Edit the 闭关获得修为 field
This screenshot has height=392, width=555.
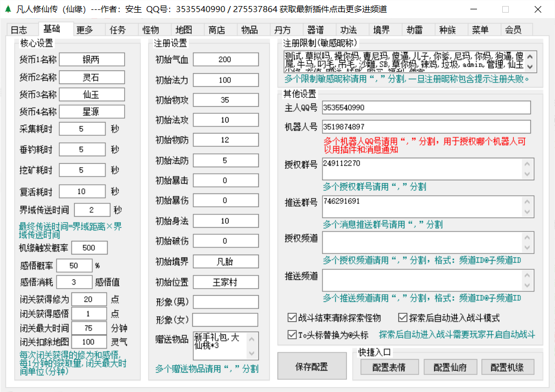[x=89, y=299]
